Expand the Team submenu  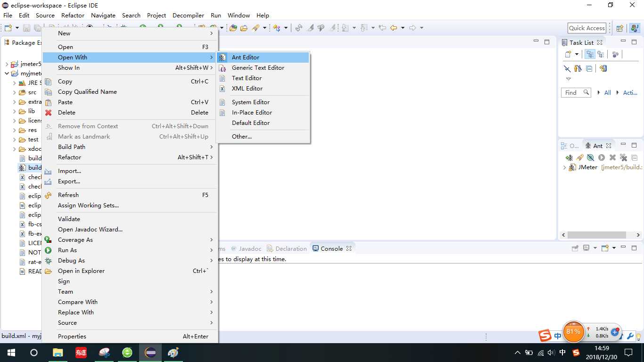click(x=130, y=291)
